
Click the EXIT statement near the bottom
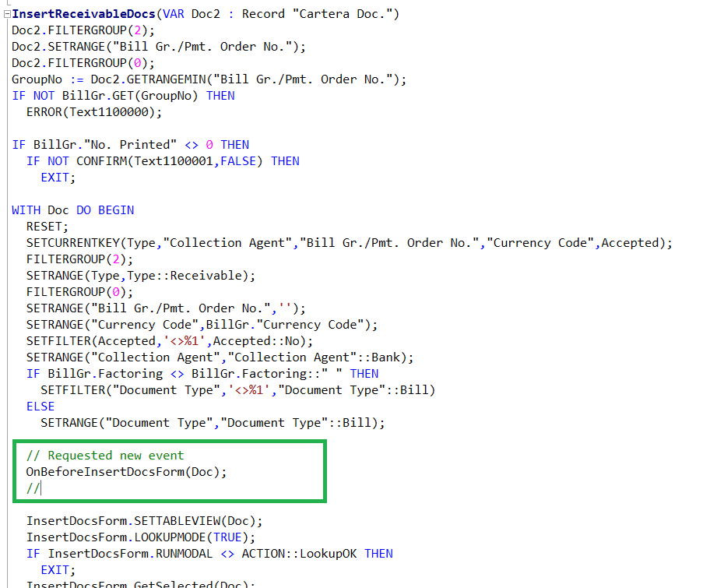click(56, 569)
